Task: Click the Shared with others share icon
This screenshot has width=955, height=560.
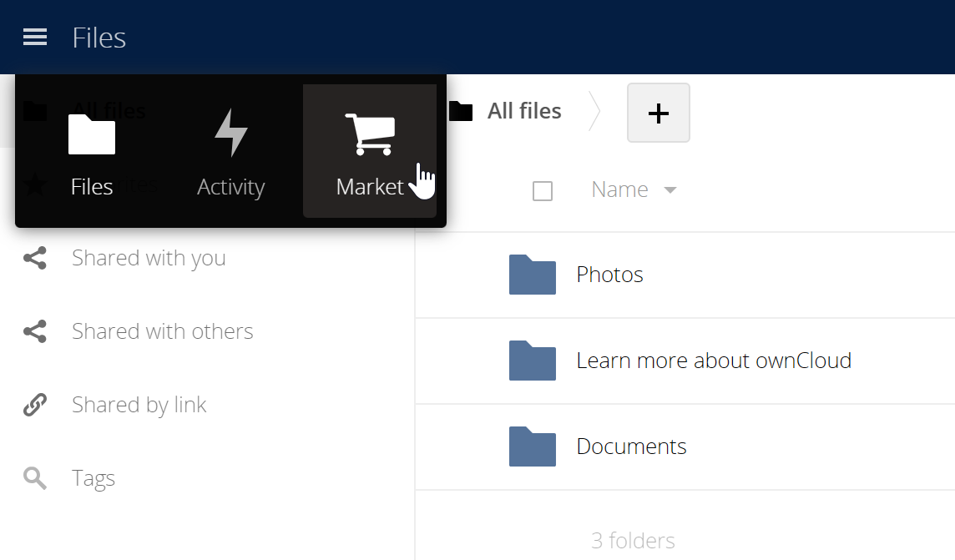Action: (x=35, y=331)
